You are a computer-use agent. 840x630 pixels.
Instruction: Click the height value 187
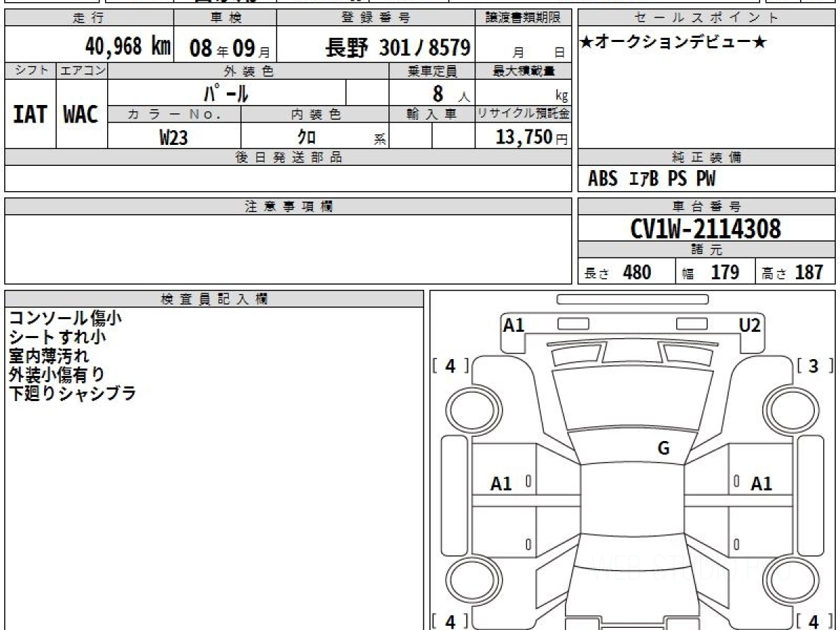pyautogui.click(x=808, y=272)
